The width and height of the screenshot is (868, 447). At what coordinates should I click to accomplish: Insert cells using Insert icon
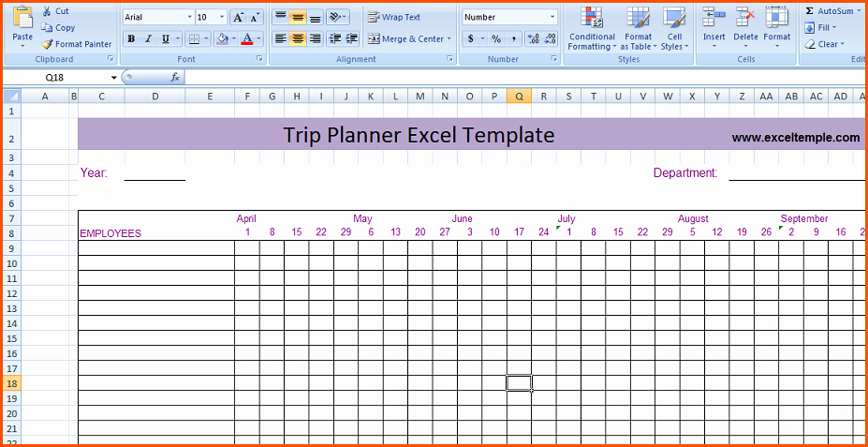pyautogui.click(x=714, y=17)
